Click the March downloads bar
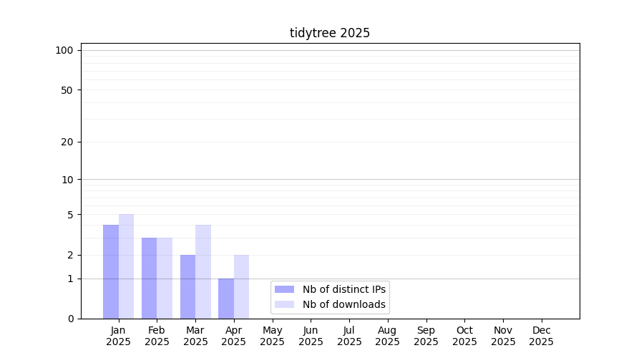Screen dimensions: 644x358 203,272
